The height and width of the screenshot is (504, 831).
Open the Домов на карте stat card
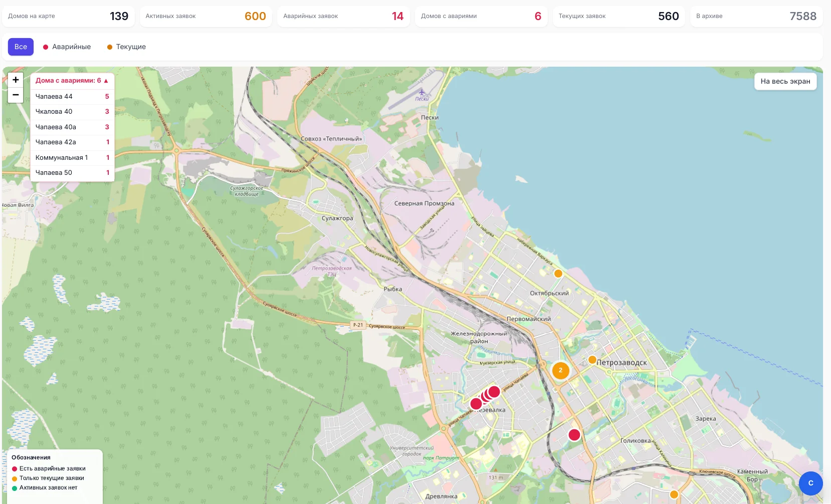click(x=68, y=16)
